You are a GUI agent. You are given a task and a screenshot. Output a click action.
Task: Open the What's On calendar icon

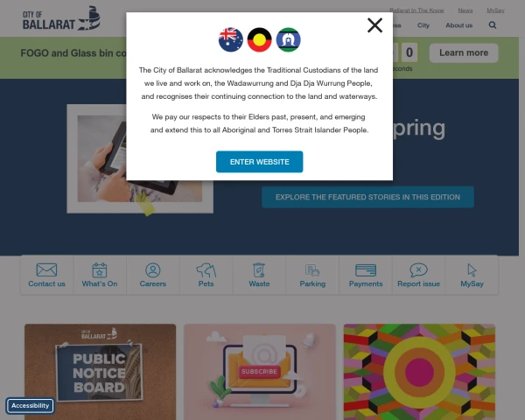pos(100,270)
